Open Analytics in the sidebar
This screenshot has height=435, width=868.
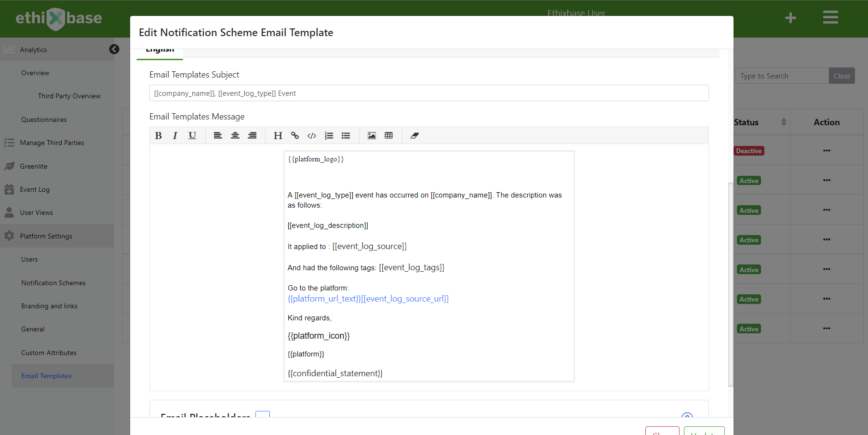pos(33,50)
